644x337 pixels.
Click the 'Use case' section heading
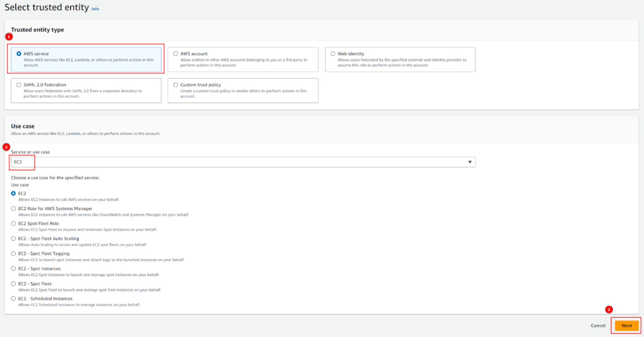tap(23, 126)
